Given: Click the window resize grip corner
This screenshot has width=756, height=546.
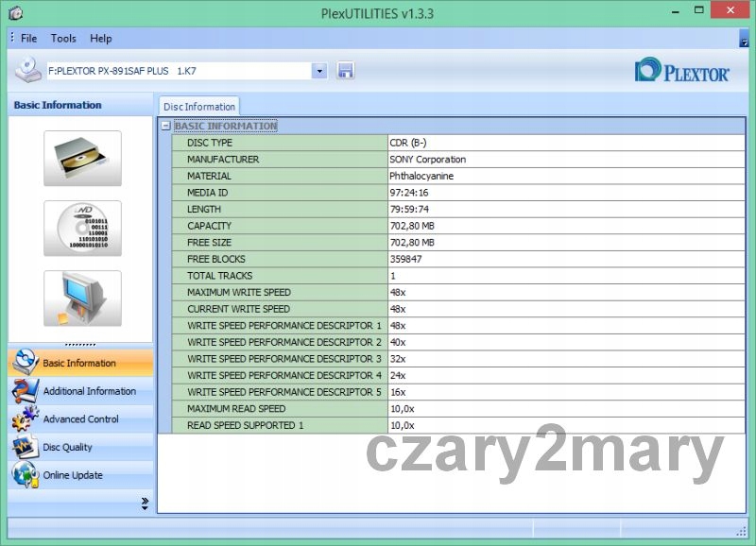Looking at the screenshot, I should pos(742,532).
